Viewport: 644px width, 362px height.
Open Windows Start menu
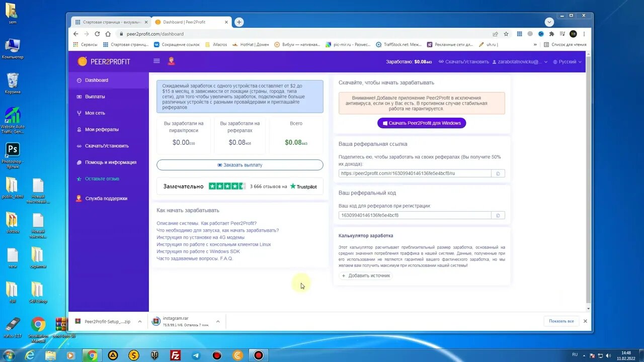tap(9, 355)
